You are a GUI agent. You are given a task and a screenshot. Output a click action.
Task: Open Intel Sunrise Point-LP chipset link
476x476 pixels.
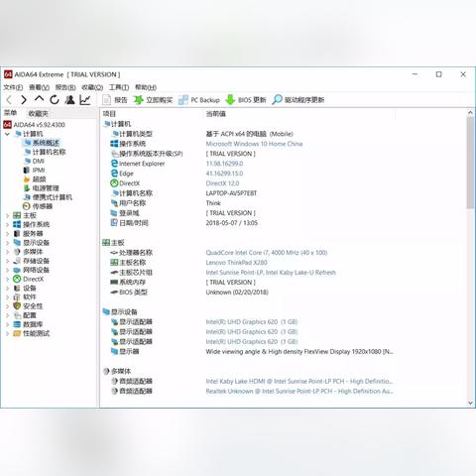(271, 273)
